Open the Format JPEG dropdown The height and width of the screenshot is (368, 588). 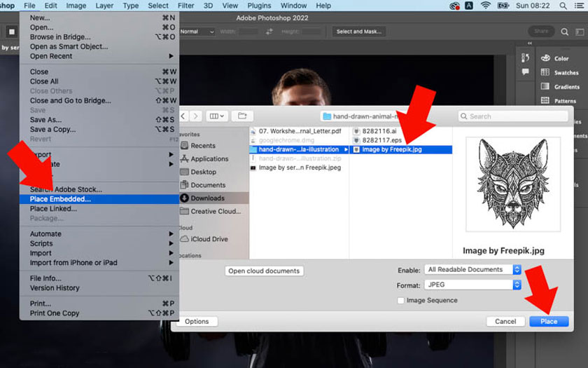click(x=473, y=285)
